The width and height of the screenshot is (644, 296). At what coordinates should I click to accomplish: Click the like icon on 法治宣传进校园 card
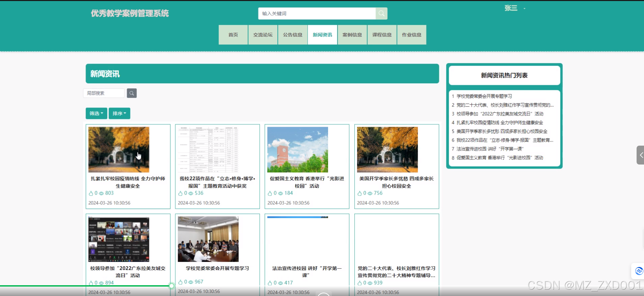[270, 283]
